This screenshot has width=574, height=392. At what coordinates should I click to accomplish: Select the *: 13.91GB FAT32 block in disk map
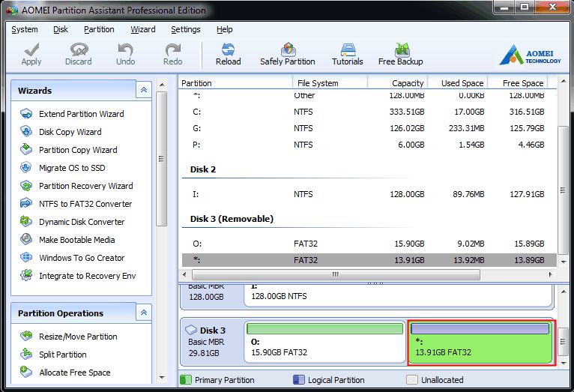pos(481,343)
